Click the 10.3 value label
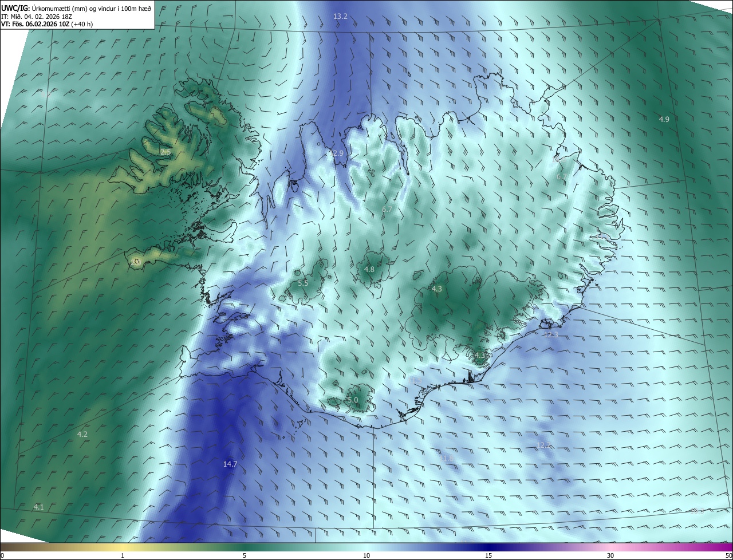This screenshot has width=733, height=560. click(x=696, y=511)
